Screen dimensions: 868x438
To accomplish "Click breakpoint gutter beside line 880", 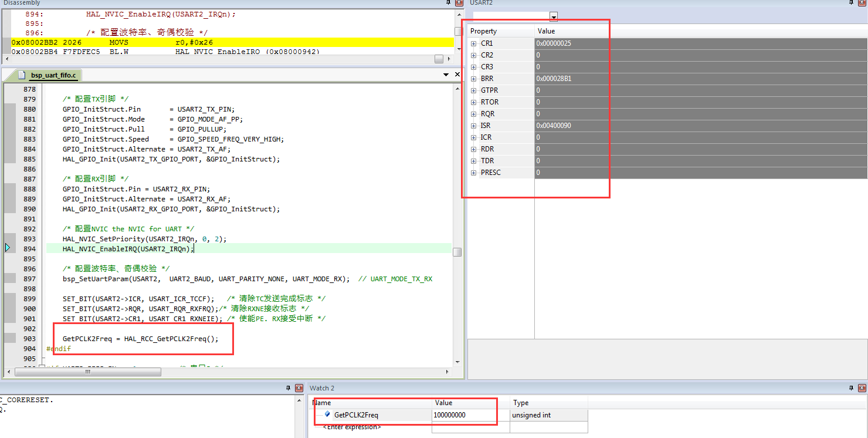I will [x=10, y=109].
